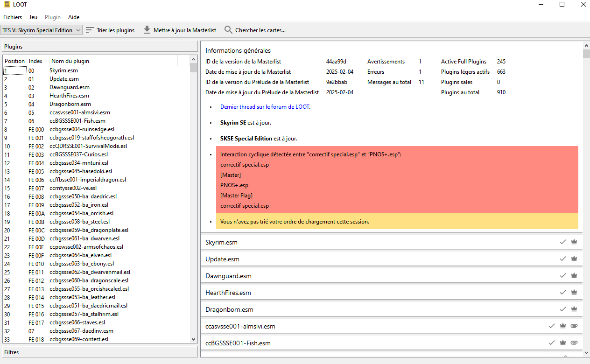Select HearthFires.esm in the plugin list
This screenshot has width=590, height=364.
coord(97,96)
